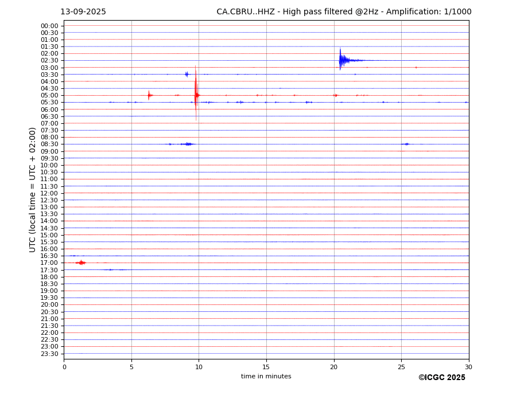Click the 08:30 time row label
Image resolution: width=532 pixels, height=399 pixels.
pos(49,144)
